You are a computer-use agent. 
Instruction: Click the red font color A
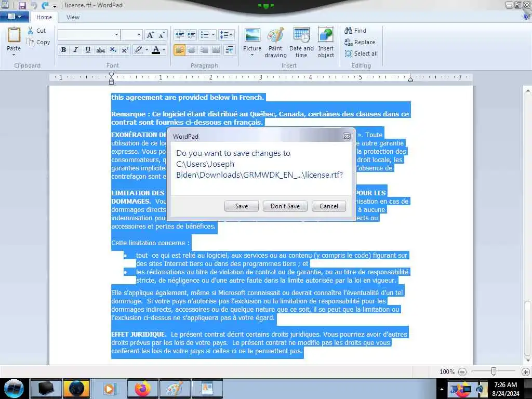click(x=156, y=50)
